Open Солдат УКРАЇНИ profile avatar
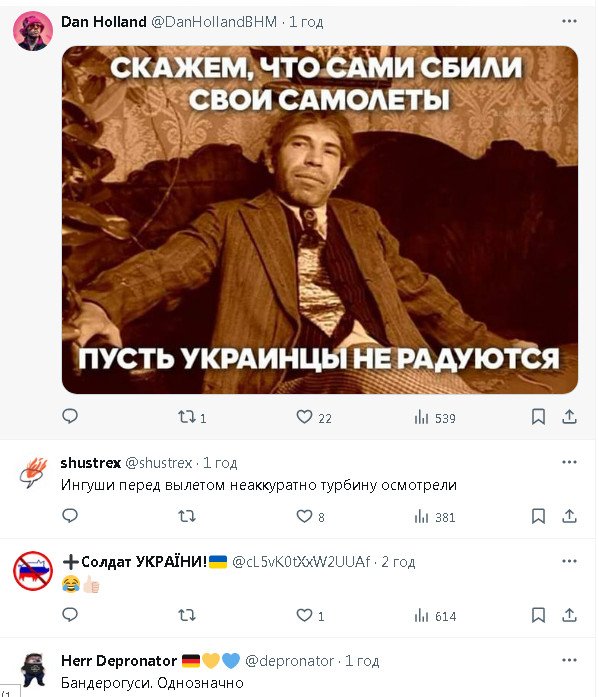The height and width of the screenshot is (697, 599). pos(33,571)
